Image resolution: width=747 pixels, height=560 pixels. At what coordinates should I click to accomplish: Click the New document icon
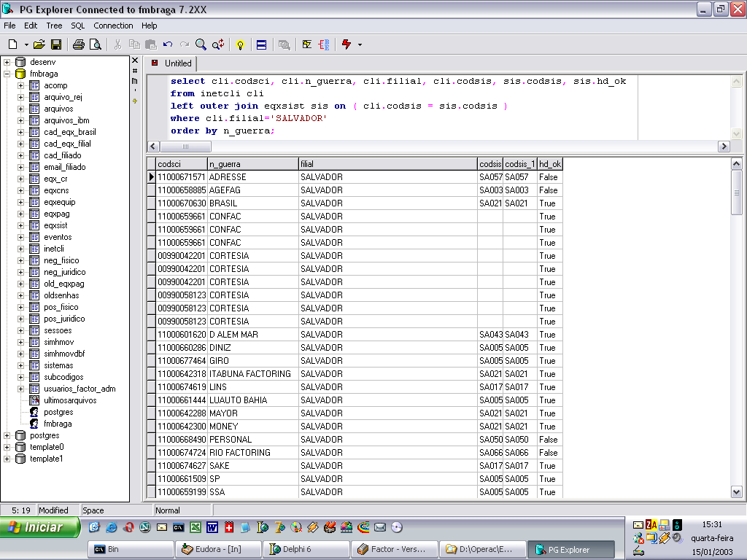[x=14, y=44]
